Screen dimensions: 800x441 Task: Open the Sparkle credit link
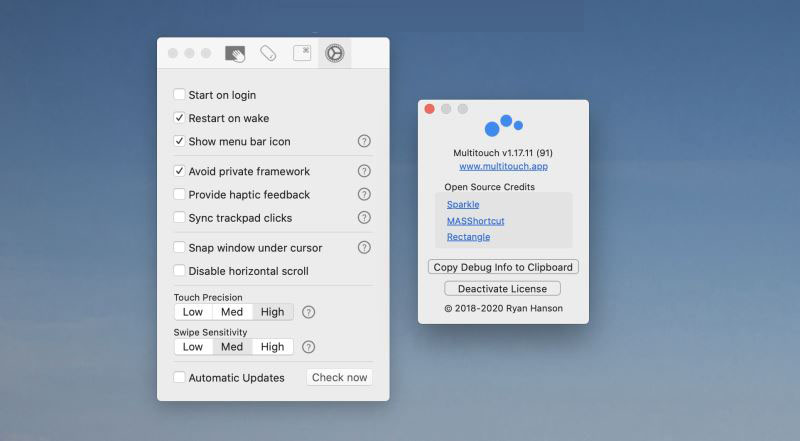tap(463, 204)
